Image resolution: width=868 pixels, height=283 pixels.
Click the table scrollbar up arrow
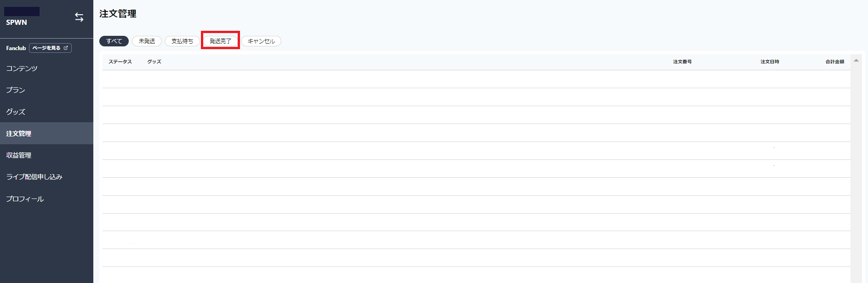click(x=856, y=60)
